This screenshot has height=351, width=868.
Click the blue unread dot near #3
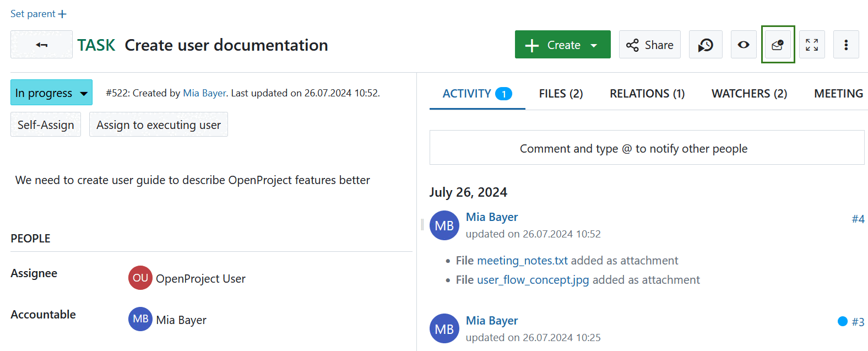coord(842,321)
